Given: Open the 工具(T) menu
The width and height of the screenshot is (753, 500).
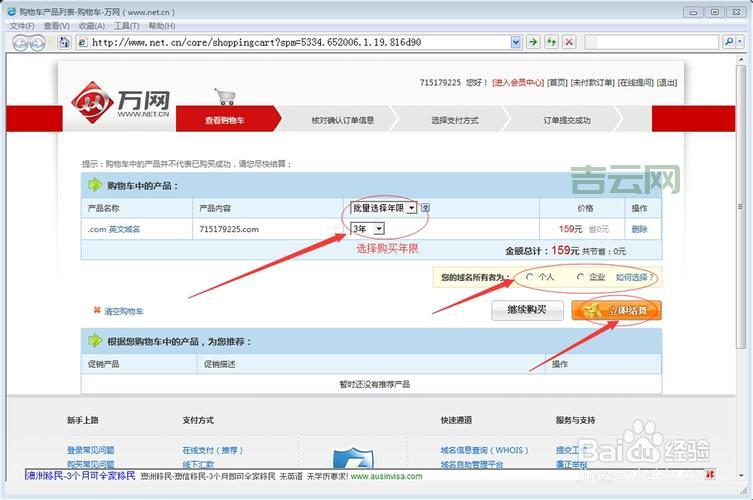Looking at the screenshot, I should pyautogui.click(x=126, y=26).
